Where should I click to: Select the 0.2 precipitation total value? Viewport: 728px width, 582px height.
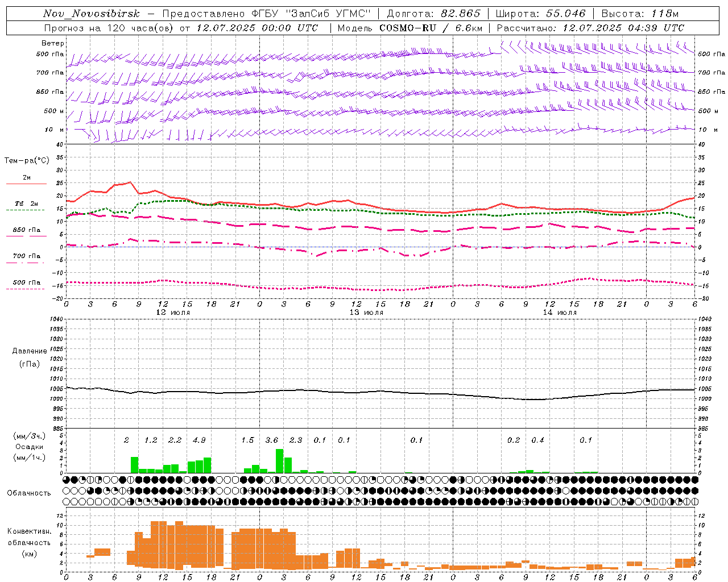(x=514, y=440)
